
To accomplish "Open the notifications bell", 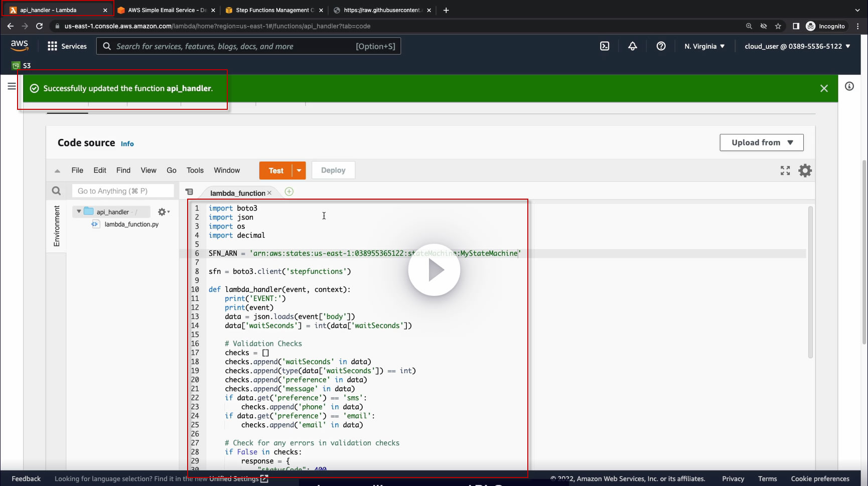I will pos(633,46).
